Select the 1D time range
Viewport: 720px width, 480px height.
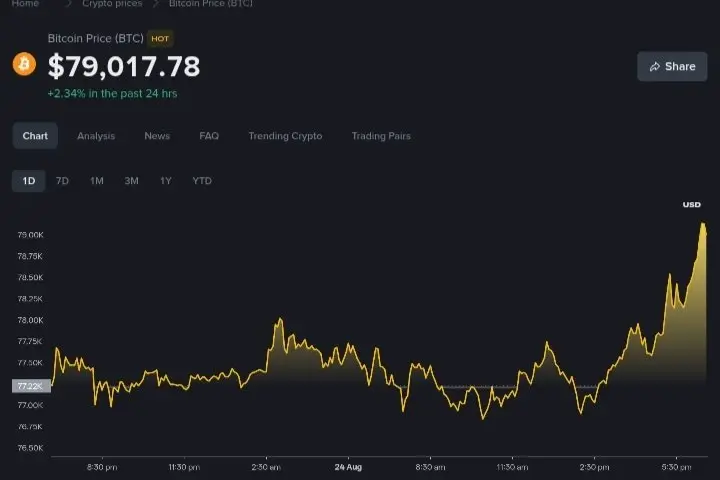[x=28, y=181]
